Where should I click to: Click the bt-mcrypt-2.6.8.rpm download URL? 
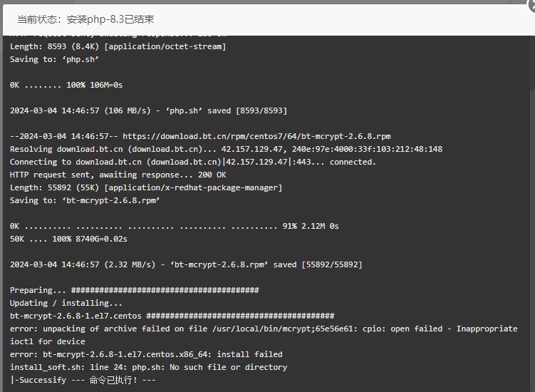256,137
